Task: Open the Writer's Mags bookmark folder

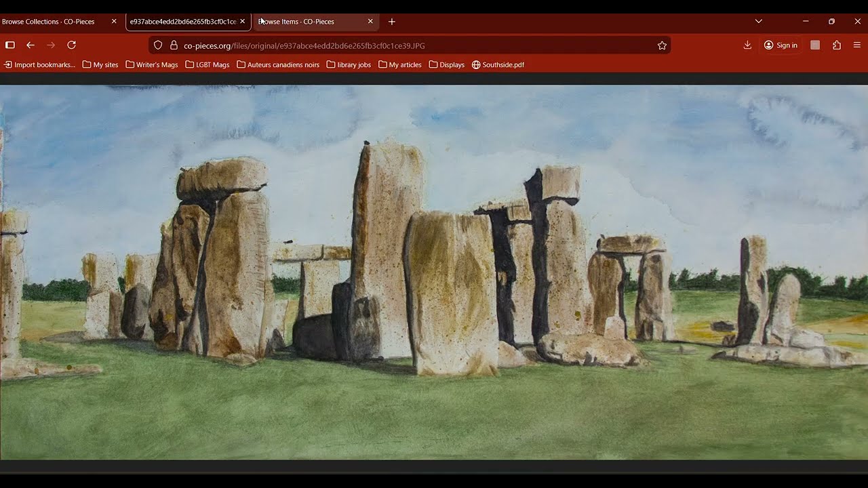Action: (152, 65)
